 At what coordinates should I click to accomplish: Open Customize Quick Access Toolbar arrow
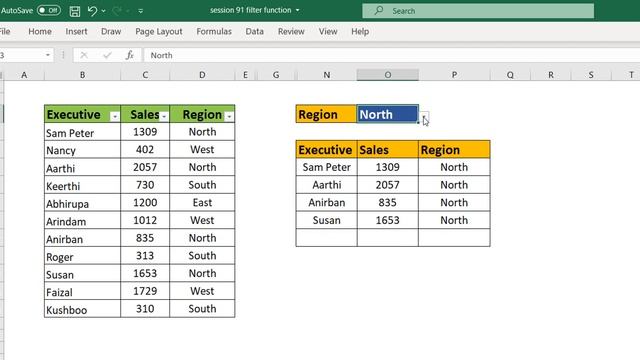140,11
